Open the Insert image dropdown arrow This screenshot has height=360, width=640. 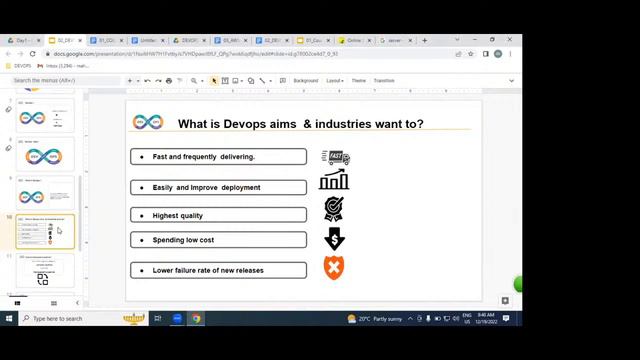click(242, 81)
